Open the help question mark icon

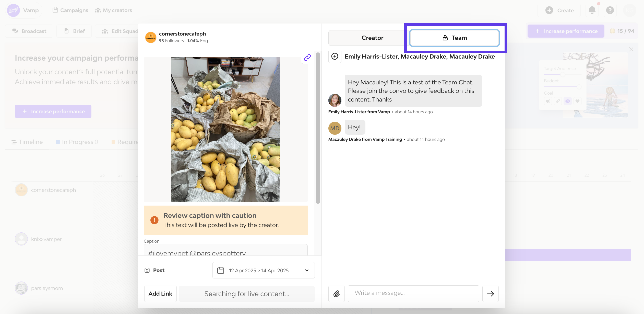click(x=610, y=10)
